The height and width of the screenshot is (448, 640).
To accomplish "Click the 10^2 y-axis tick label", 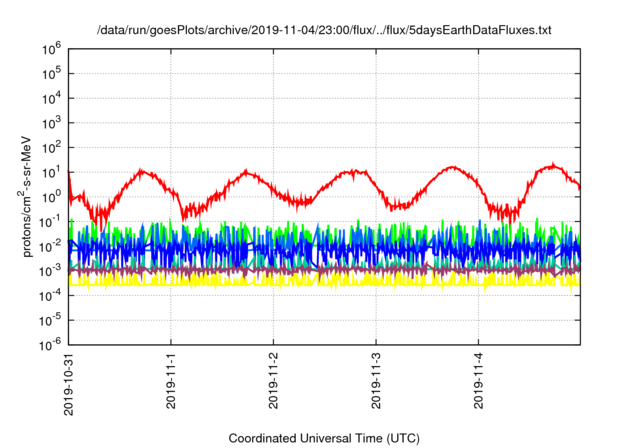I will 52,148.
